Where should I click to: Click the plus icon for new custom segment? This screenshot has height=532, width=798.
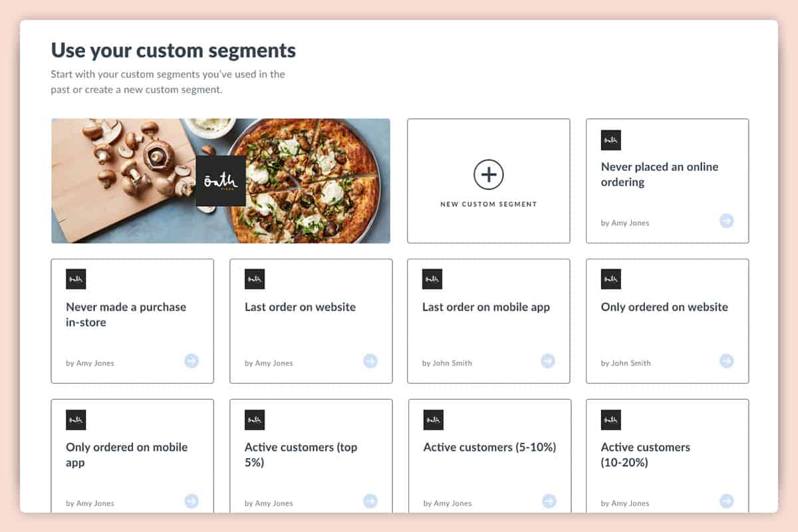tap(488, 175)
